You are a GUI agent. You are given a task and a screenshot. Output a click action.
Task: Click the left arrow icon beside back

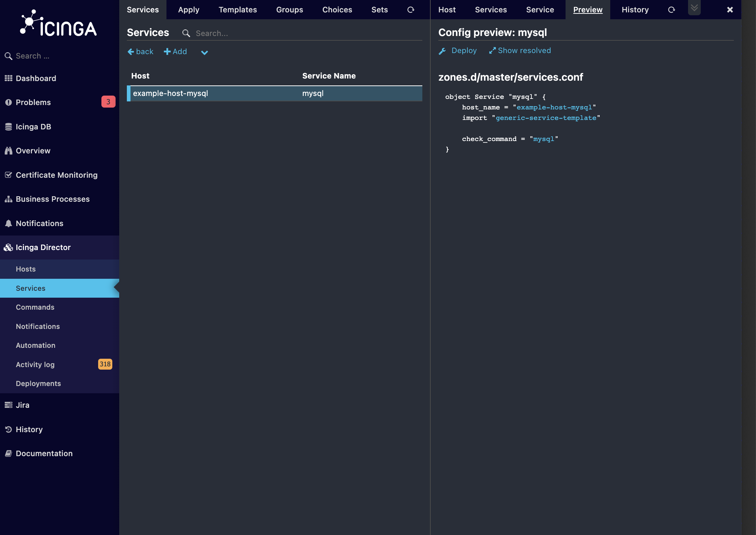click(x=131, y=52)
